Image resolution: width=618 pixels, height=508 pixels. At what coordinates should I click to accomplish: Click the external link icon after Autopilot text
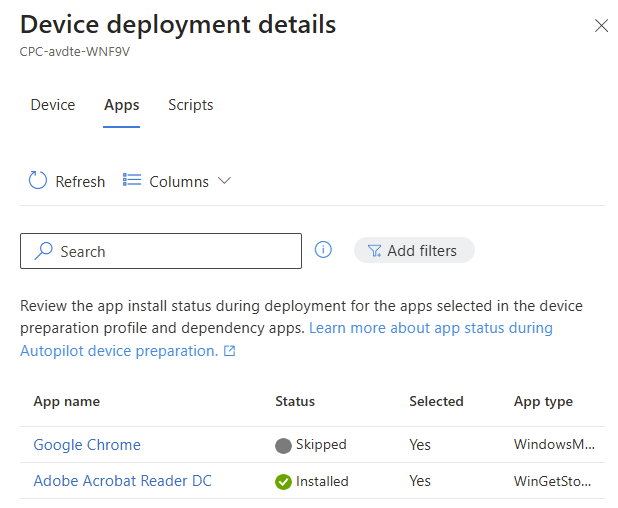(x=230, y=351)
